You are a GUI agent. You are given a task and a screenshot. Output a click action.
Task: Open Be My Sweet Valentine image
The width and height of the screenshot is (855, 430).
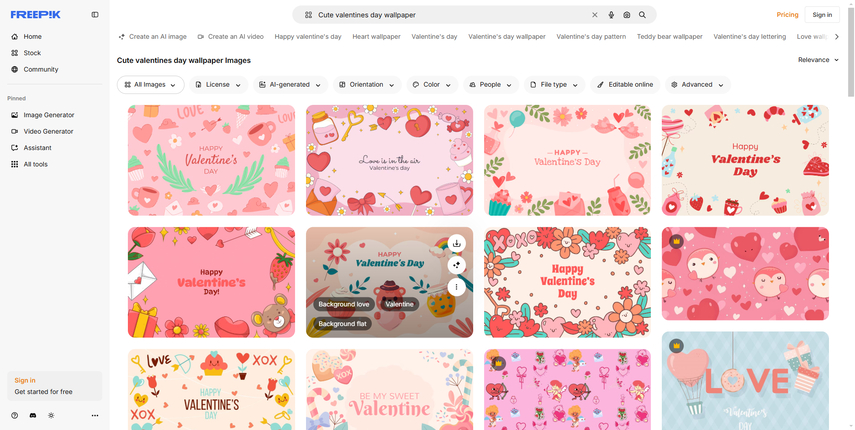coord(389,390)
